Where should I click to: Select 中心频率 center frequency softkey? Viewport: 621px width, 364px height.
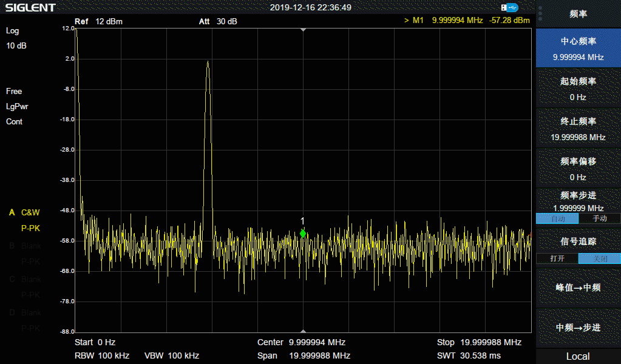(x=578, y=49)
